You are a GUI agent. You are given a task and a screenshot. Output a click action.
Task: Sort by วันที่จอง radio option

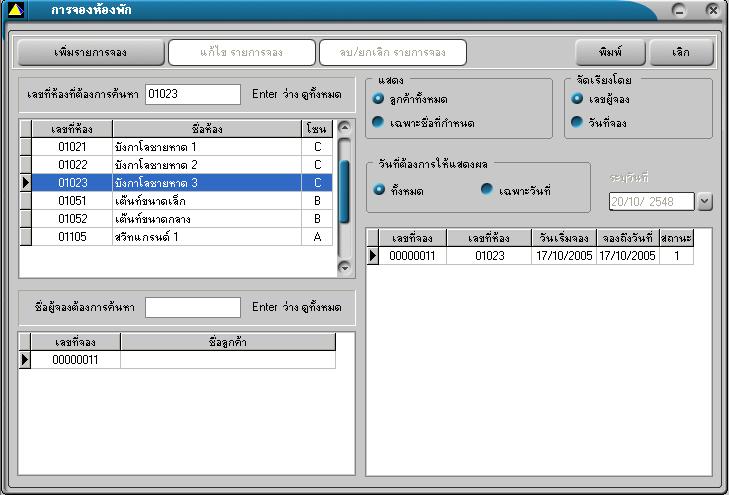[578, 122]
